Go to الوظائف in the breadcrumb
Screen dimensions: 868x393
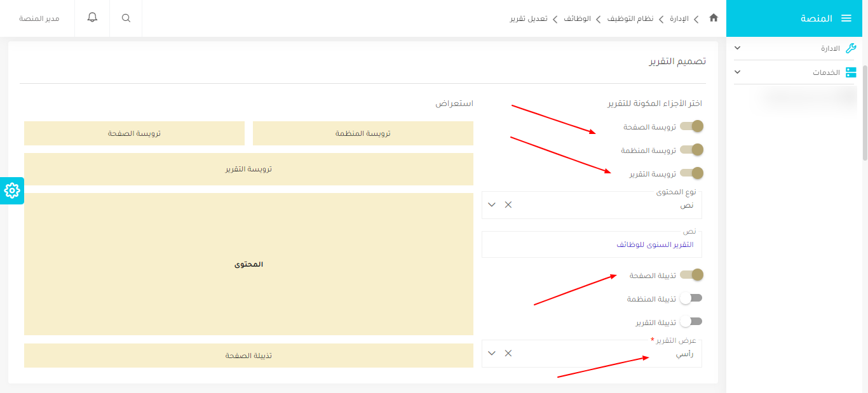(577, 18)
